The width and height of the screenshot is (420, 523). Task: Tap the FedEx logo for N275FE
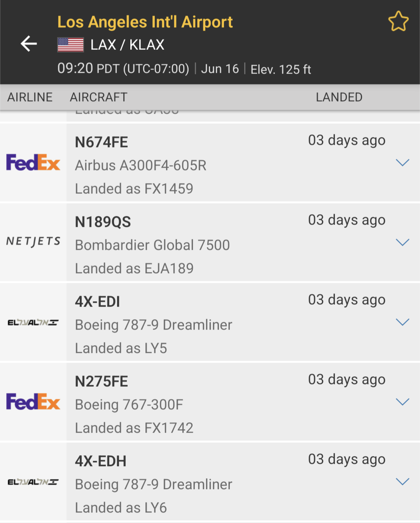[33, 402]
